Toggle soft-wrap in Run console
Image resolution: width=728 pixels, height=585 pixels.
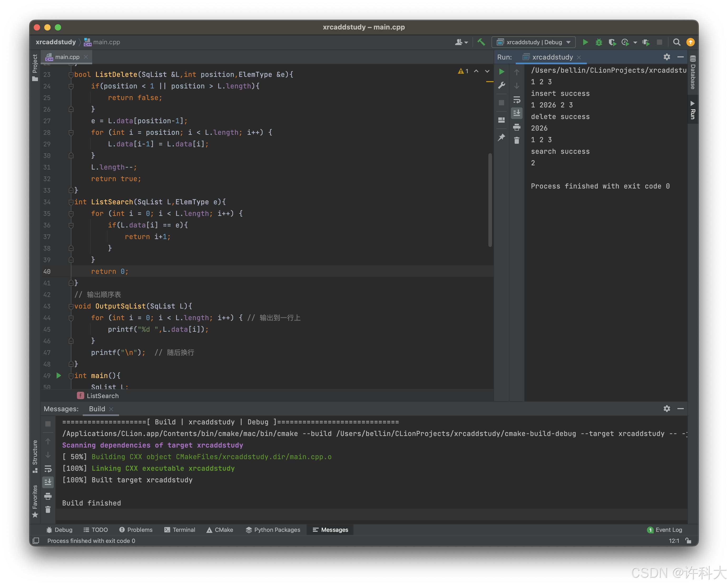tap(517, 100)
